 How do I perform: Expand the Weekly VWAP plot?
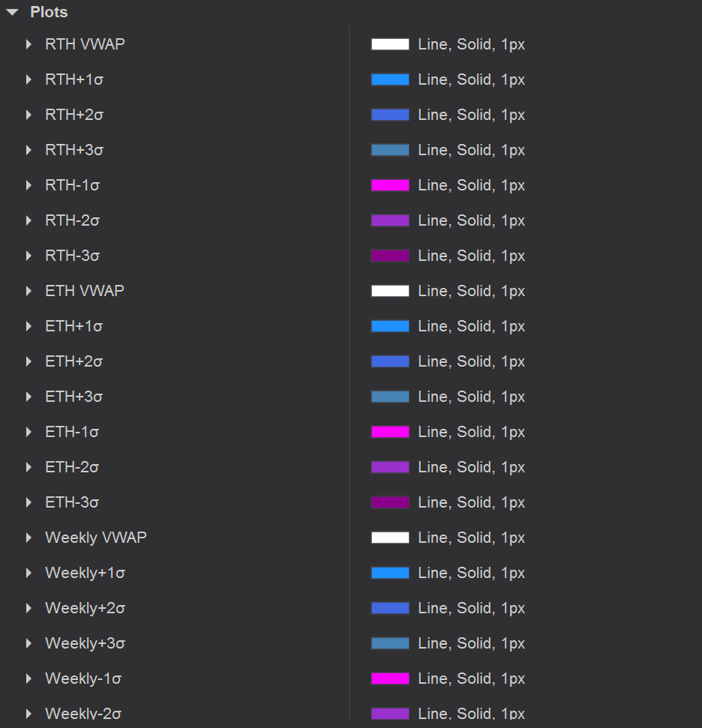[x=29, y=538]
